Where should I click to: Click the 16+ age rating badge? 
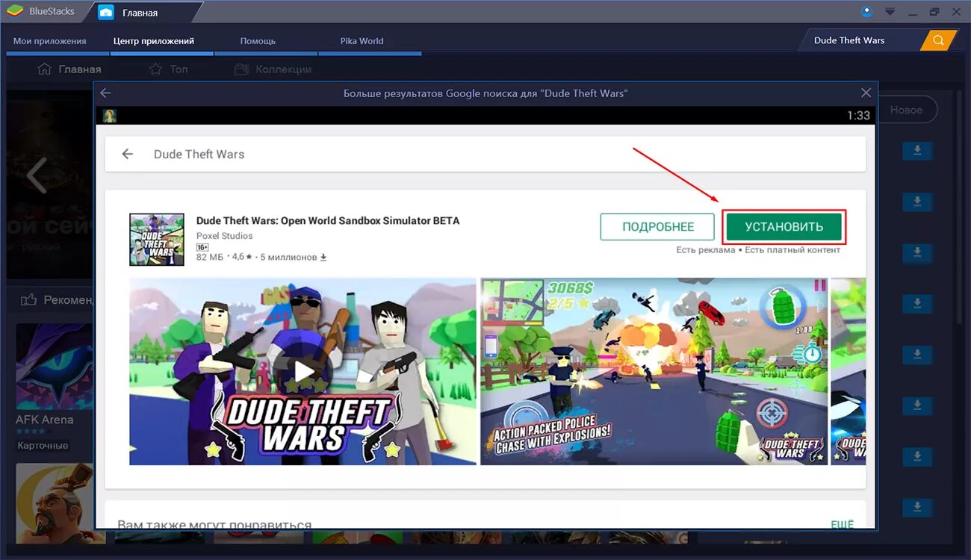tap(202, 246)
